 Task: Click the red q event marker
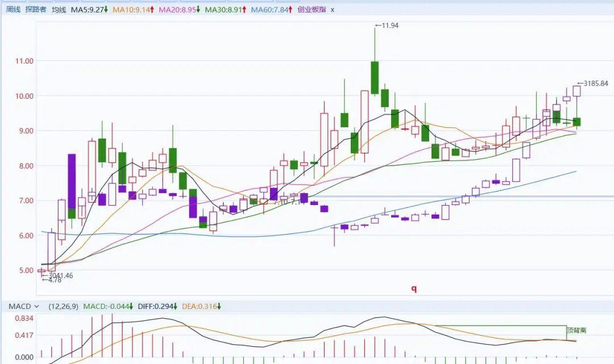[414, 289]
